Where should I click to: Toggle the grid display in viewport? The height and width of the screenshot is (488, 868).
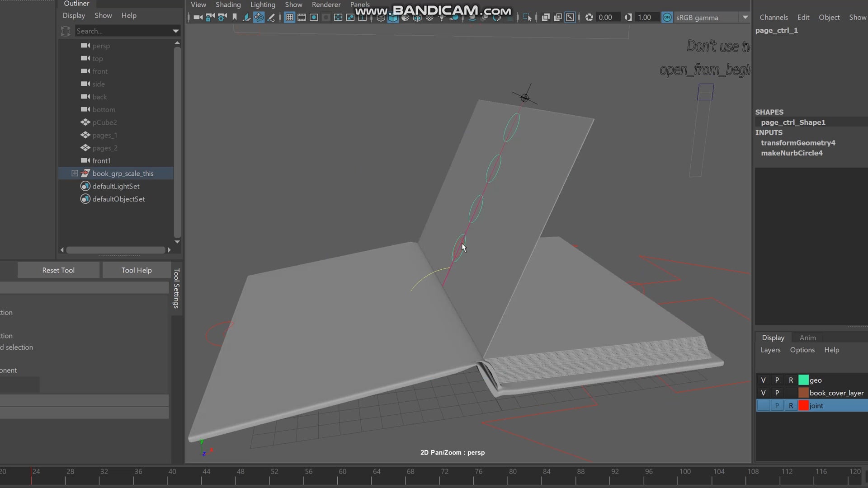point(289,18)
